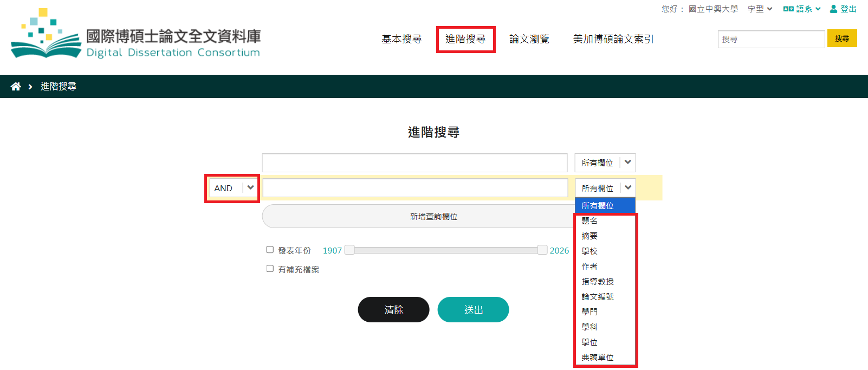Tick the 有補充檔案 checkbox

tap(270, 268)
